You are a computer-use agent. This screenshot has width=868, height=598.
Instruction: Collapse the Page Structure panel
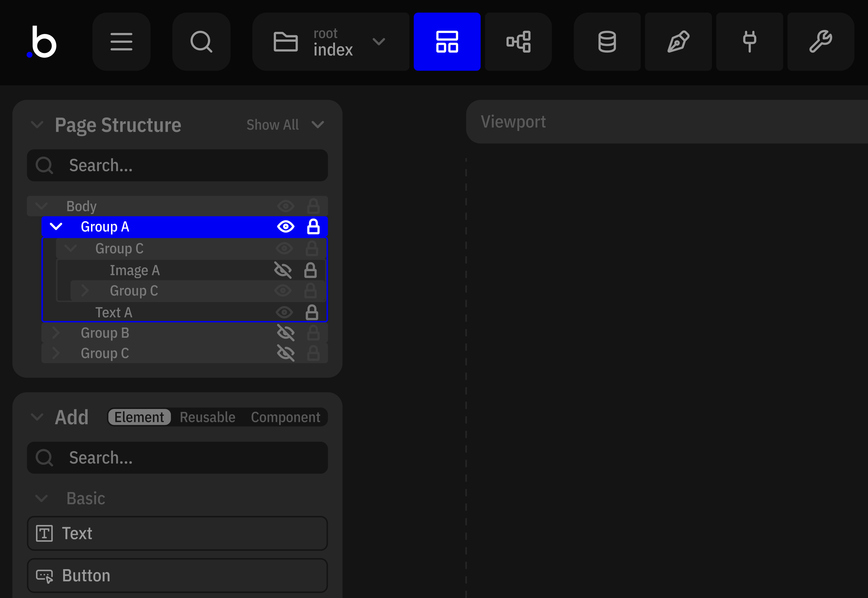point(37,125)
